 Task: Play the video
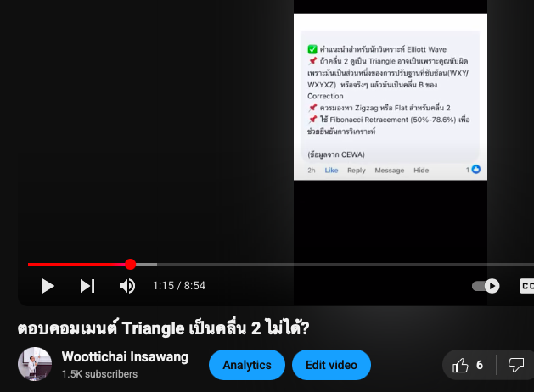tap(48, 286)
